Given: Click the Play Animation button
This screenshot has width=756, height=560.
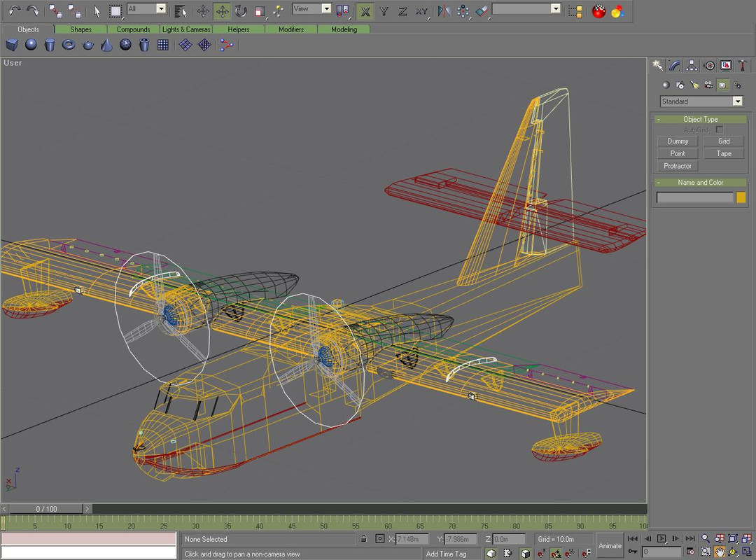Looking at the screenshot, I should tap(661, 538).
